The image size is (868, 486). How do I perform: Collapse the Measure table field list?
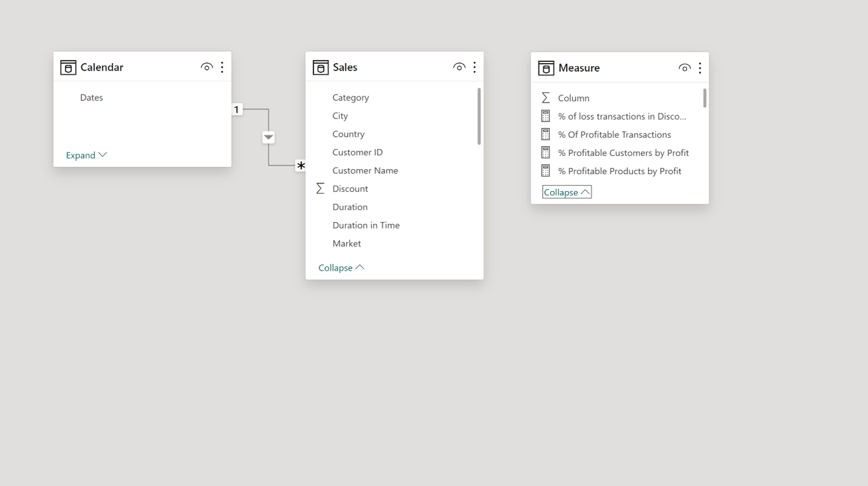coord(566,192)
